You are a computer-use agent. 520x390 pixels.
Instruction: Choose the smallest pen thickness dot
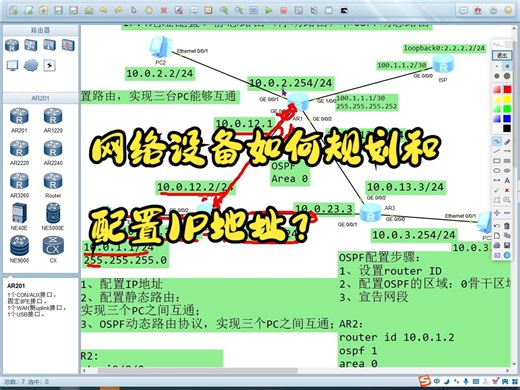[x=497, y=66]
